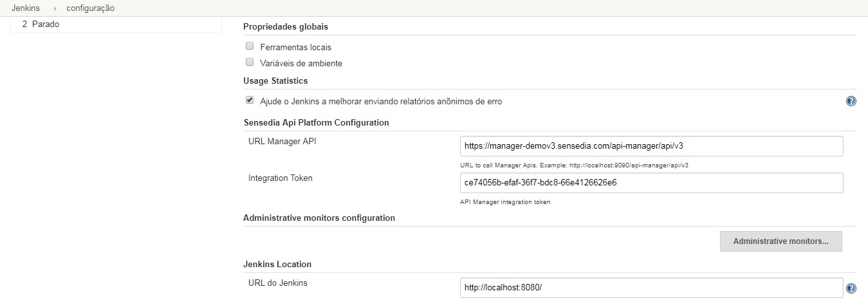Select the '2 Parado' executor row
Image resolution: width=868 pixels, height=300 pixels.
(x=116, y=24)
